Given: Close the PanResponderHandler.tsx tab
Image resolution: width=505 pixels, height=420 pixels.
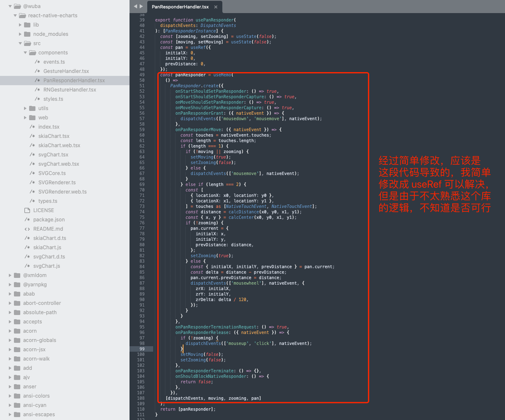Looking at the screenshot, I should (x=216, y=6).
